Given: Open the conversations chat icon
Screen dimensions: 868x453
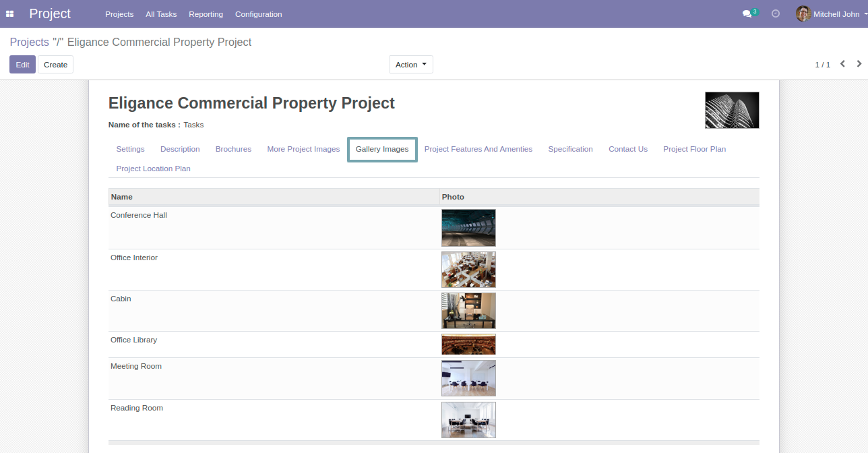Looking at the screenshot, I should pos(747,14).
